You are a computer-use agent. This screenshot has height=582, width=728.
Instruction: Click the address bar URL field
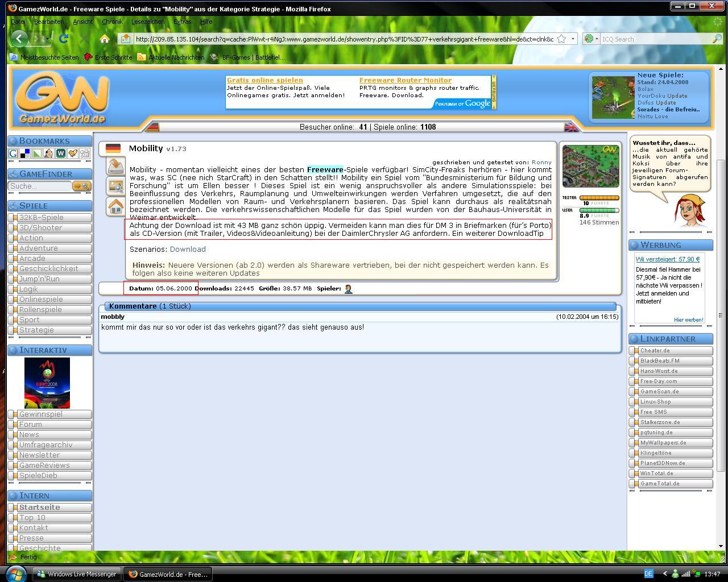click(344, 39)
